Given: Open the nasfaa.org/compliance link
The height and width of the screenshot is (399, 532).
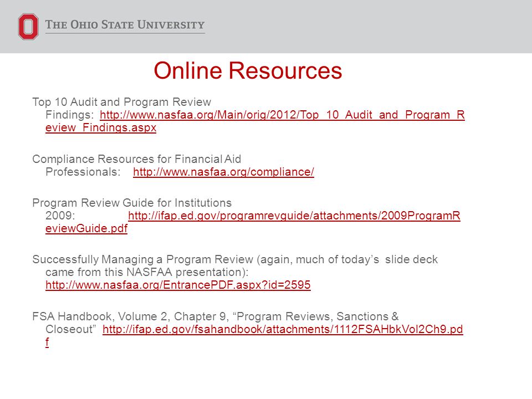Looking at the screenshot, I should pos(223,172).
